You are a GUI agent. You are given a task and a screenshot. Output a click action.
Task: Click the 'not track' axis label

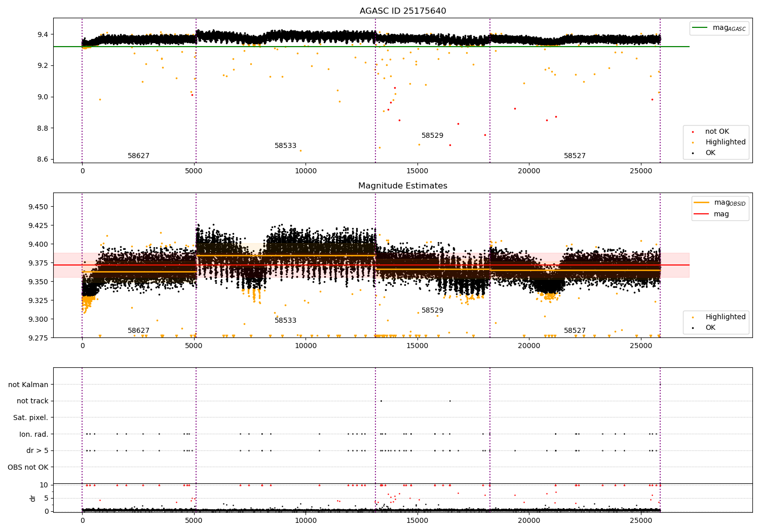point(32,401)
